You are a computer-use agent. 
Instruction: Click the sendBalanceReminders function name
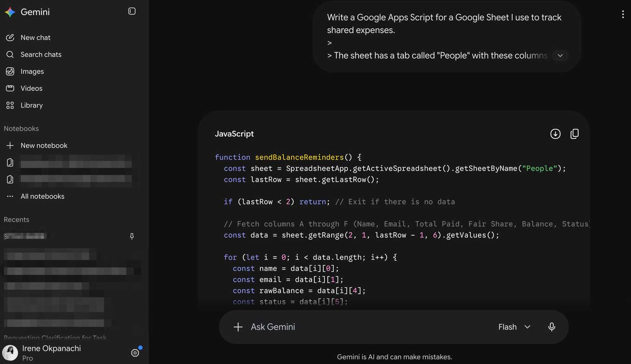[x=299, y=157]
